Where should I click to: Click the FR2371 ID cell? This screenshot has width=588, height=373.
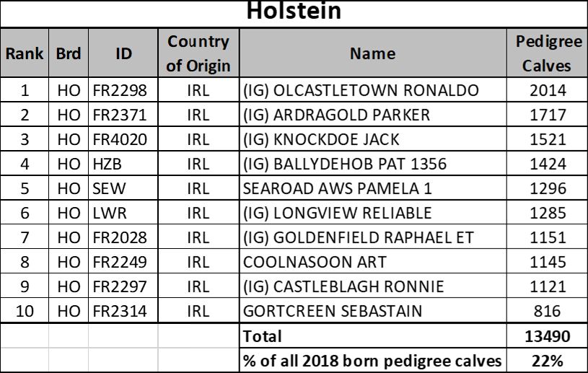(123, 114)
